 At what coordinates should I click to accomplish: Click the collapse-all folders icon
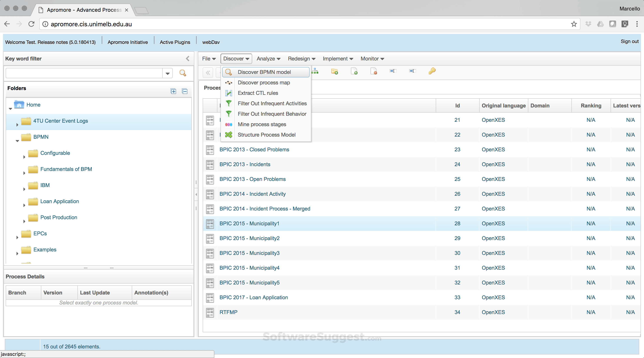coord(185,91)
